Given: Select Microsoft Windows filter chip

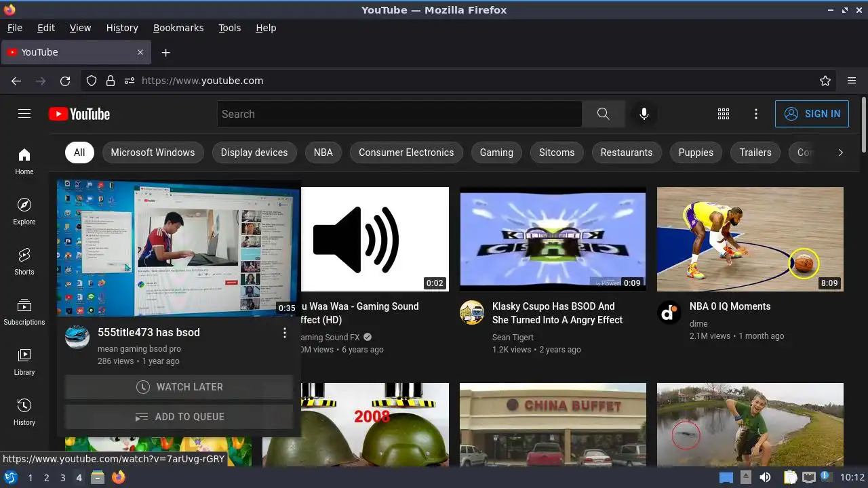Looking at the screenshot, I should (153, 152).
